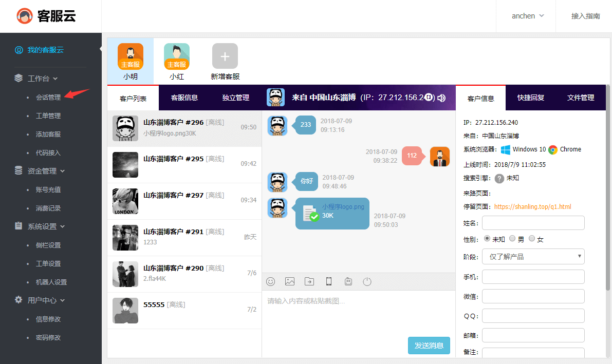Click the 姓名 name input field
This screenshot has width=612, height=364.
pyautogui.click(x=533, y=223)
